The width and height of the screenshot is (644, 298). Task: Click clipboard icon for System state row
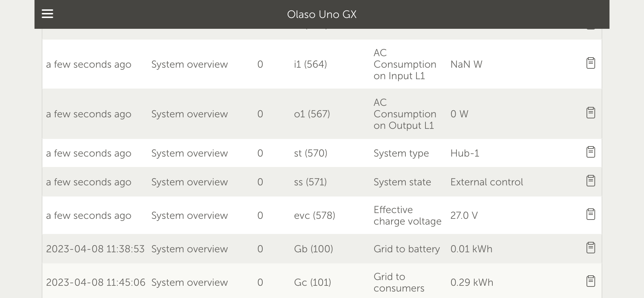click(591, 181)
